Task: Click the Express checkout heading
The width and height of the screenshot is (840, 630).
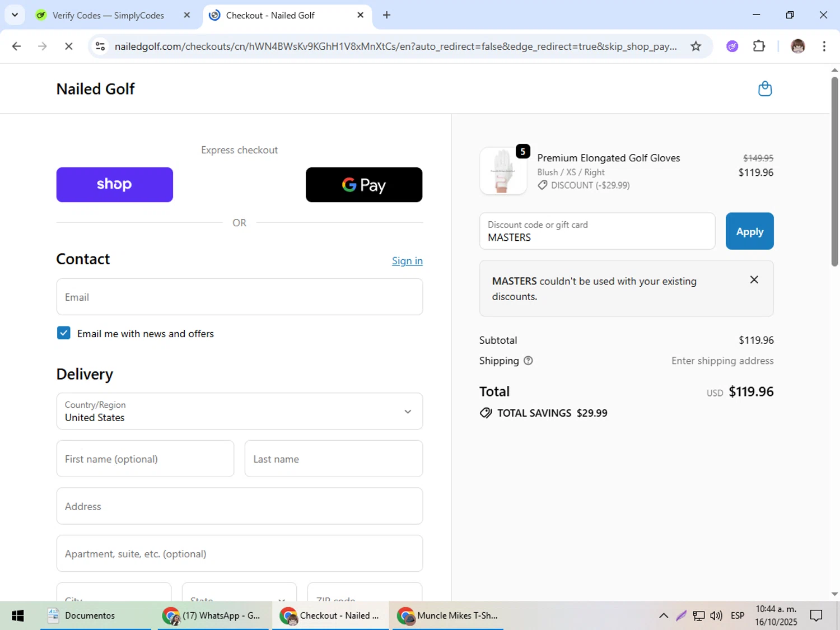Action: pos(240,150)
